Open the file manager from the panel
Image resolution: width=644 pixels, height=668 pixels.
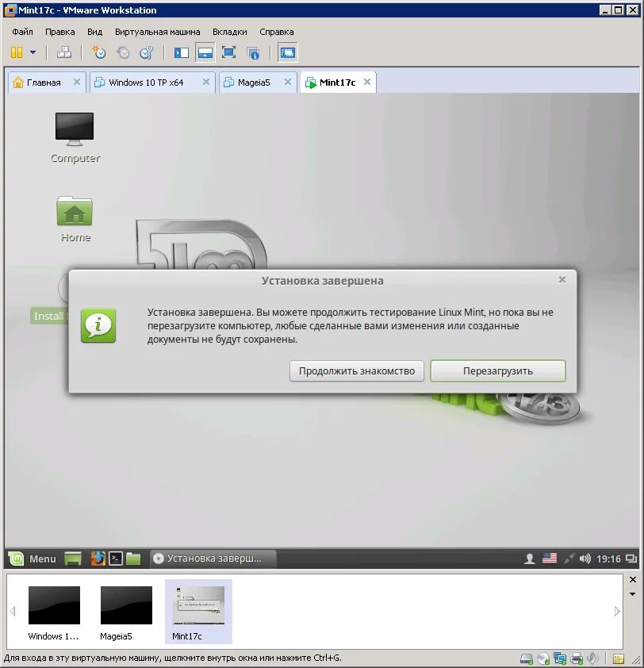[x=133, y=559]
